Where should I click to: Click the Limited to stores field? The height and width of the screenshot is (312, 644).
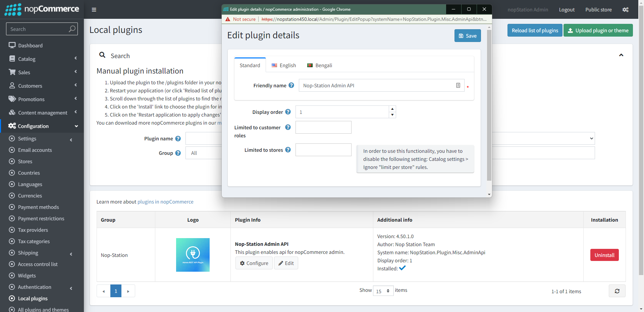323,150
